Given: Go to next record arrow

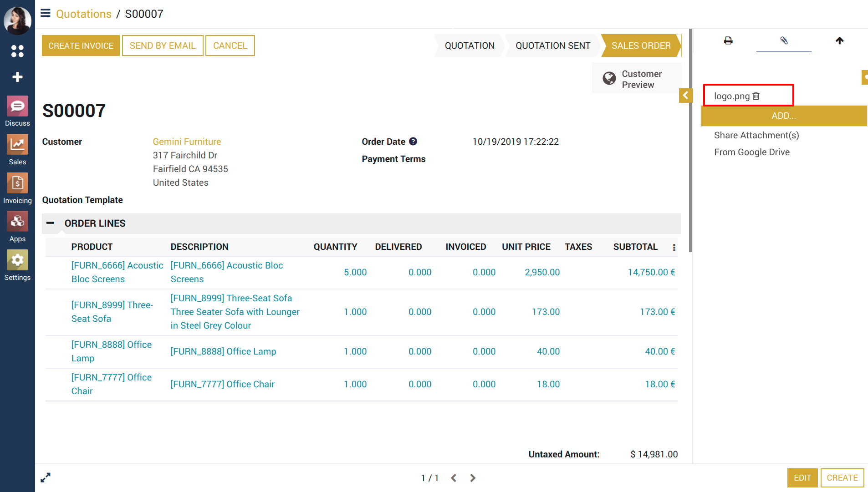Looking at the screenshot, I should click(x=473, y=478).
